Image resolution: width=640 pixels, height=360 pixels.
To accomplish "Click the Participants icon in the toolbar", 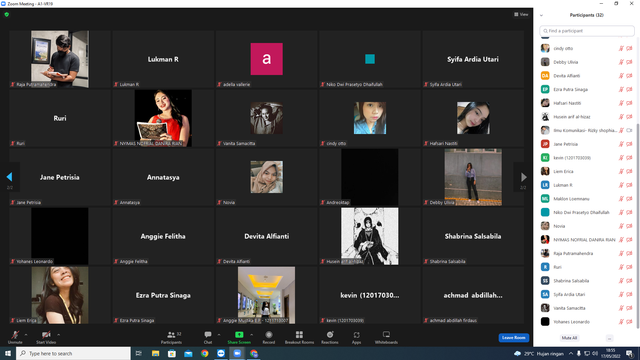I will pos(171,335).
